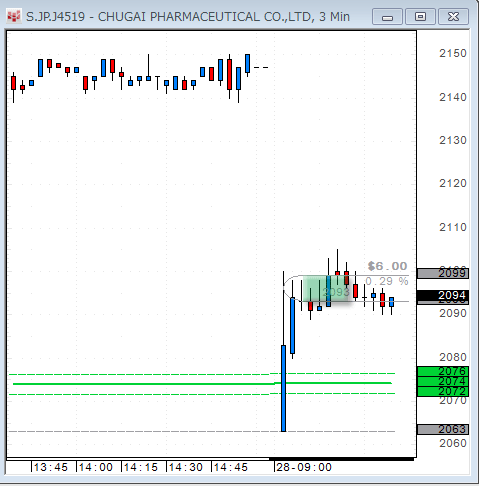The image size is (479, 486).
Task: Click the 2094 current price label
Action: coord(443,295)
